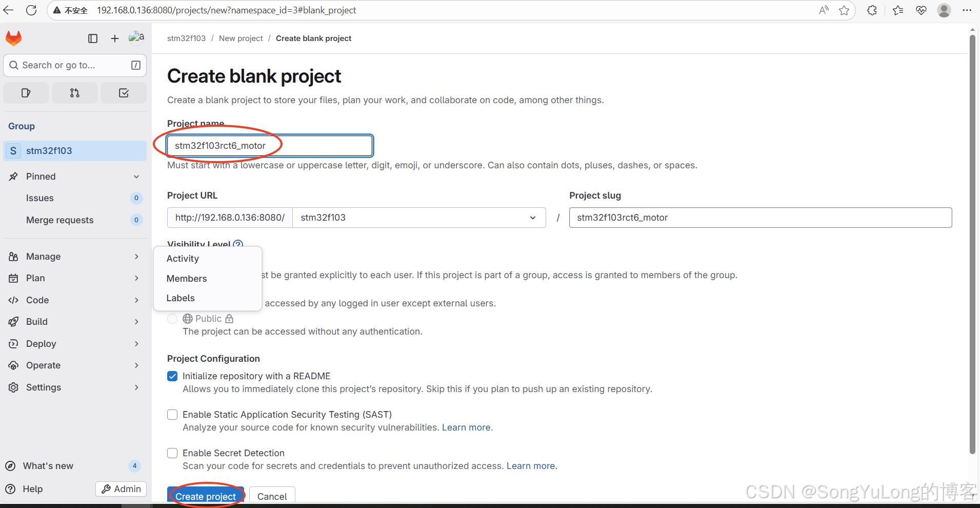Go to stm32f103 breadcrumb link
This screenshot has width=980, height=508.
coord(186,38)
